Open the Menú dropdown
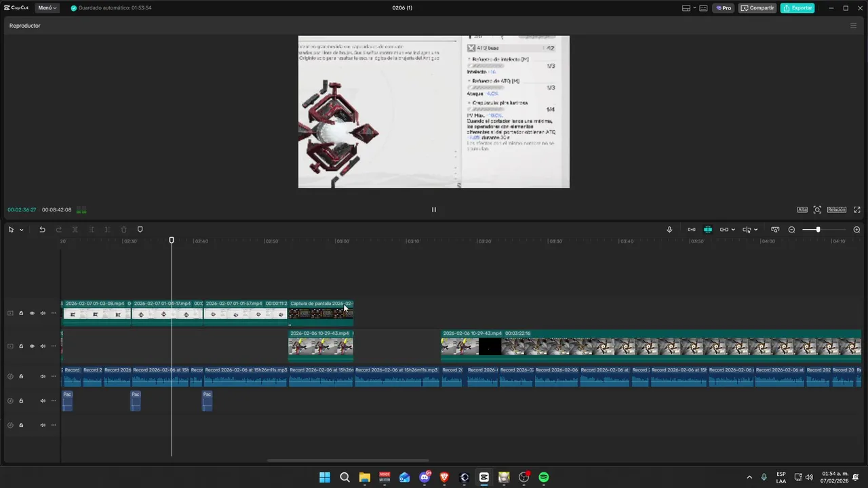Viewport: 868px width, 488px height. pos(47,8)
